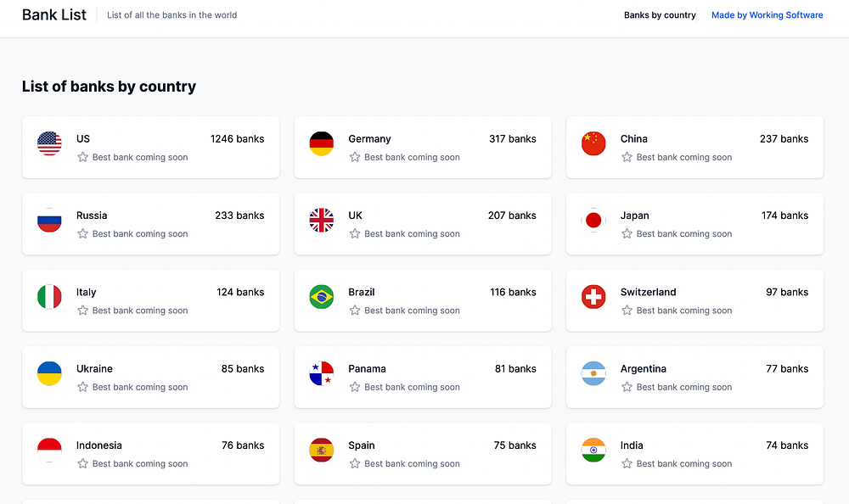Click the China flag icon
The image size is (849, 504).
[x=593, y=143]
